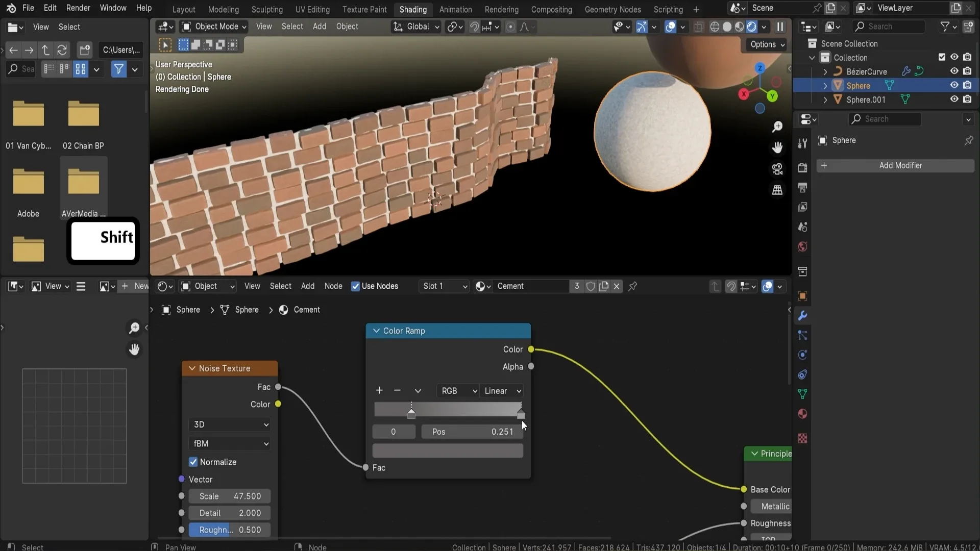The width and height of the screenshot is (980, 551).
Task: Change the noise dimensions dropdown from 3D
Action: click(229, 424)
